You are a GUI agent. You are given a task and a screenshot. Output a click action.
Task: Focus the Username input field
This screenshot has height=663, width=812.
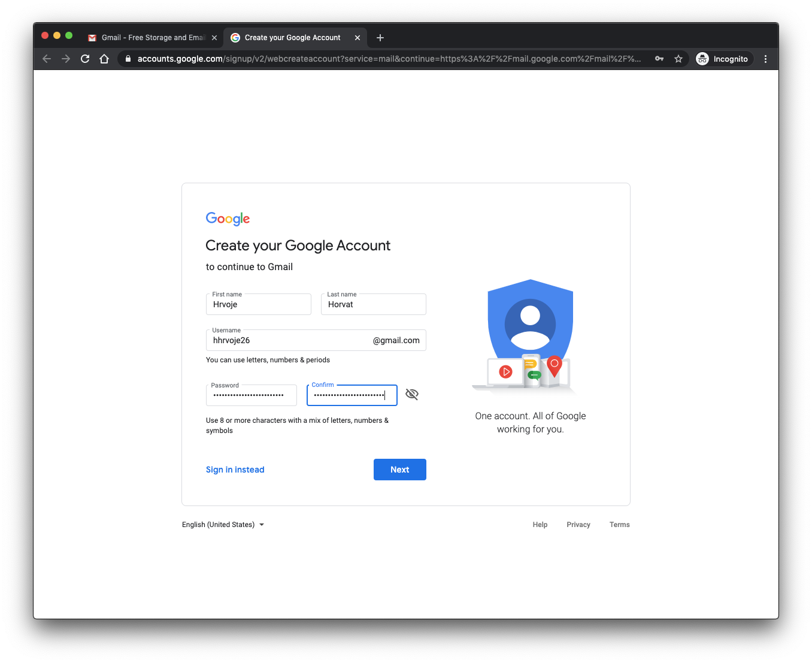pos(287,341)
